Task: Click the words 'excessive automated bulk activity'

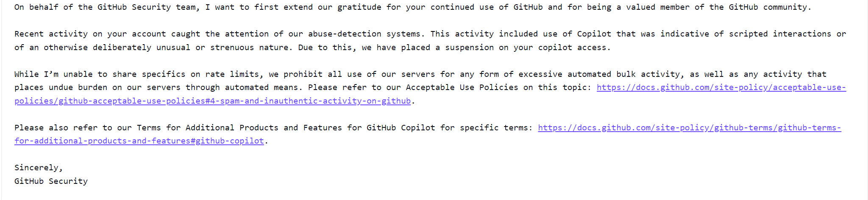Action: pyautogui.click(x=599, y=74)
